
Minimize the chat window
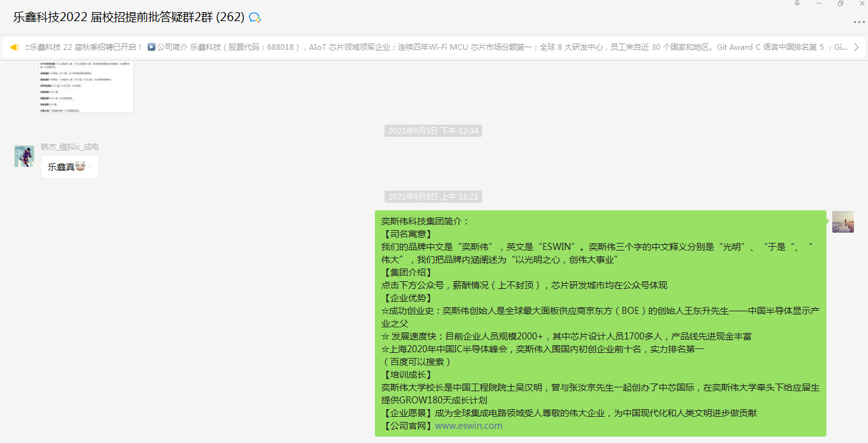tap(819, 3)
